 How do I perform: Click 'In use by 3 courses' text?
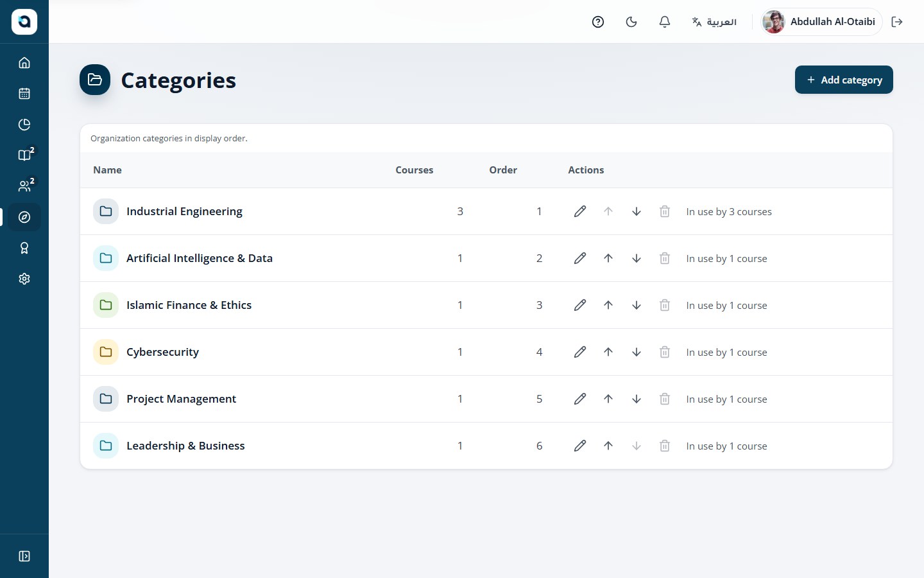729,212
